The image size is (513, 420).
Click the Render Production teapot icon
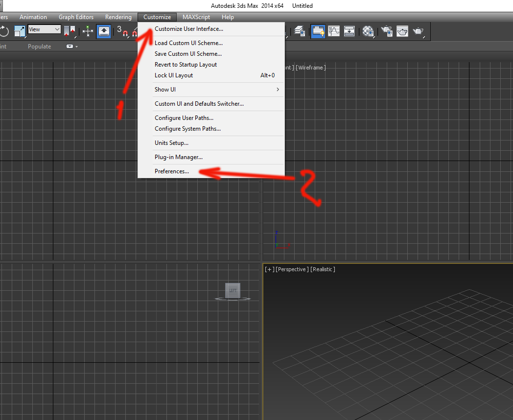(419, 31)
